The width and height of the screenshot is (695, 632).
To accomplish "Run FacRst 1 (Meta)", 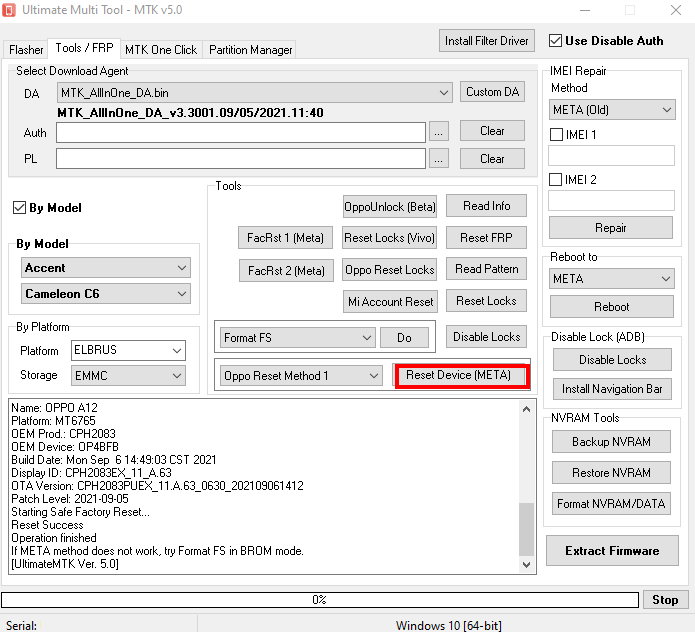I will click(x=285, y=238).
